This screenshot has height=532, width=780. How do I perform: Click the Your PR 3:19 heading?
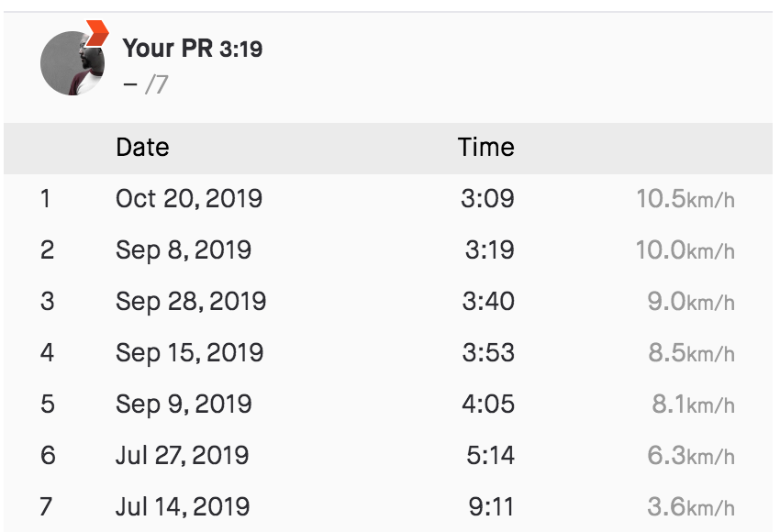(x=193, y=49)
